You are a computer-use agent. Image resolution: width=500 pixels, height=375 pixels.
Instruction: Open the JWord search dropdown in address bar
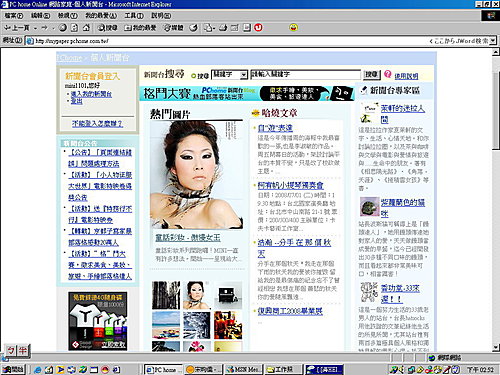tap(493, 41)
